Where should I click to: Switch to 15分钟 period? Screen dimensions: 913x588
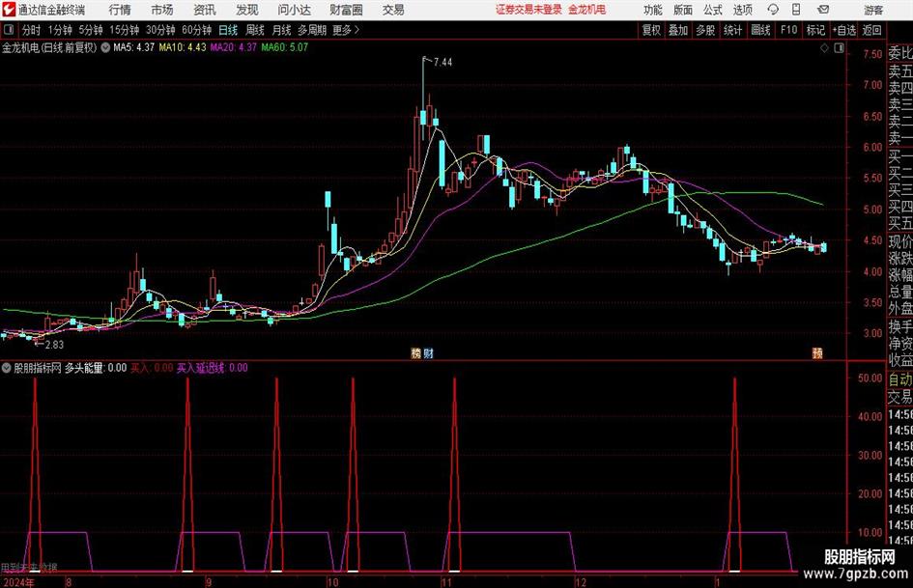click(125, 30)
